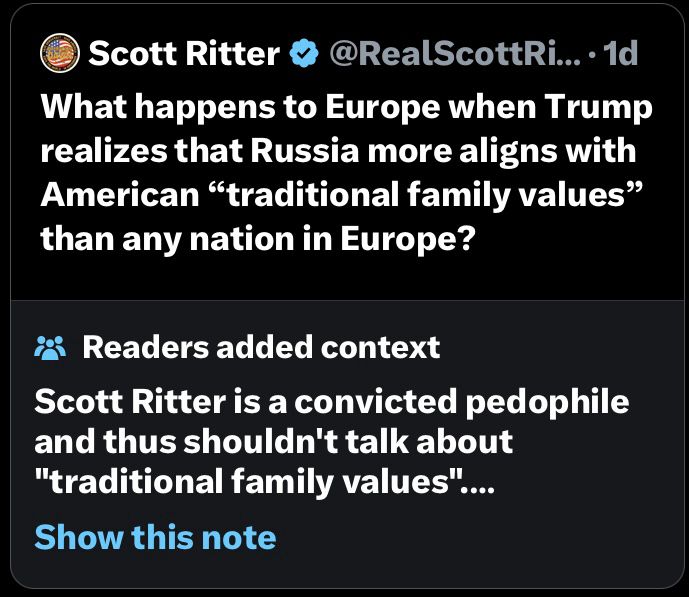Select the tweet line starting 'What happens to Europe'

click(x=346, y=108)
